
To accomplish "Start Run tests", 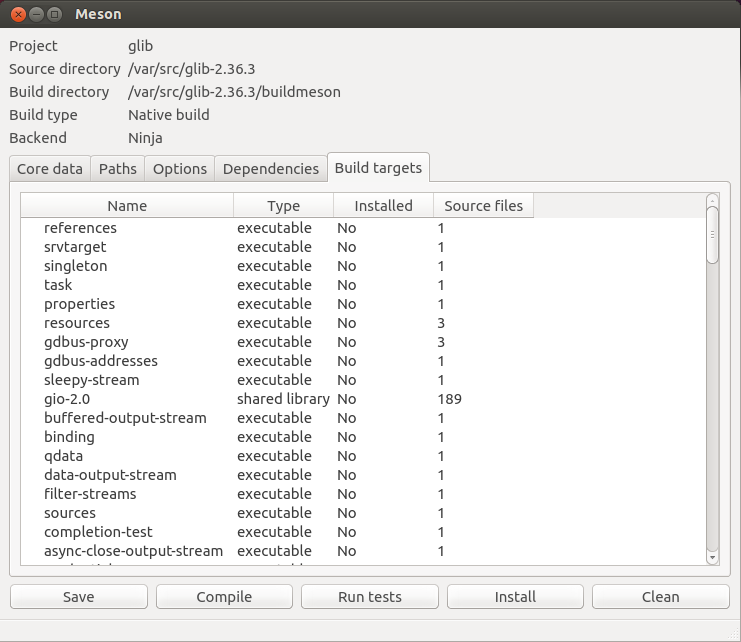I will [370, 597].
